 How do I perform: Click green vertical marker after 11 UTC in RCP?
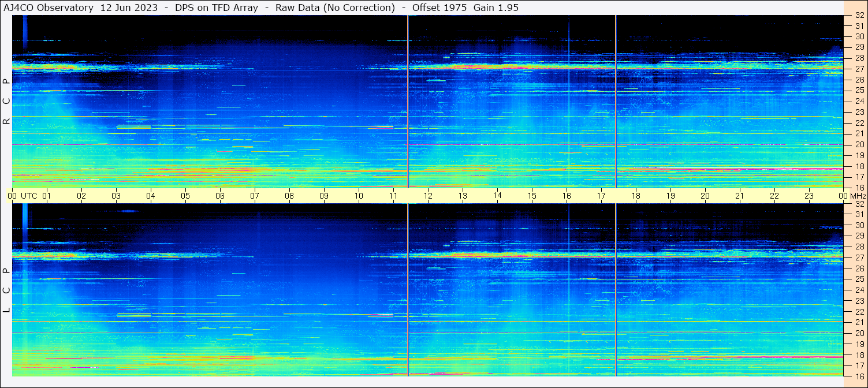(x=408, y=102)
